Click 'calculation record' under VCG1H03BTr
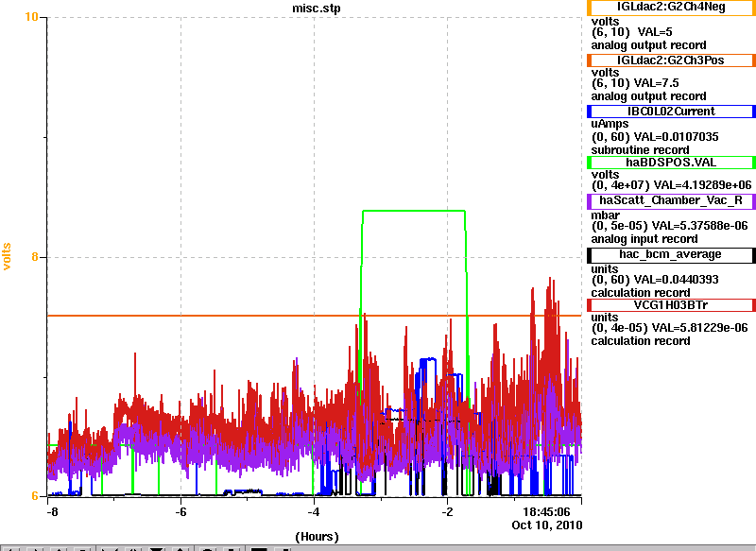 coord(641,341)
